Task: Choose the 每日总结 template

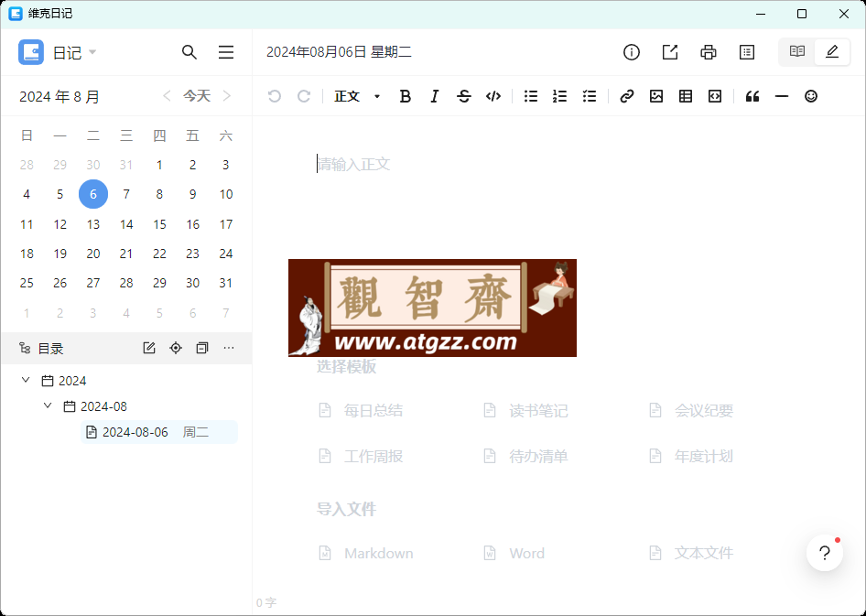Action: pos(361,411)
